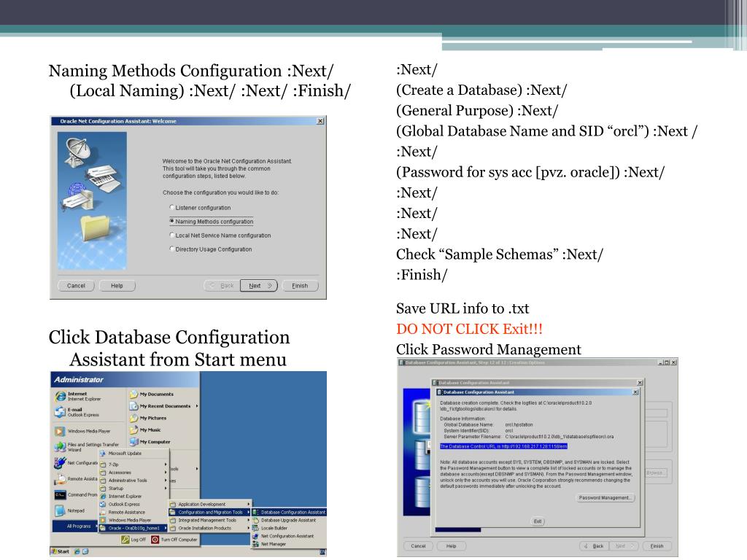Open Help in the Net Configuration Assistant

(x=117, y=286)
